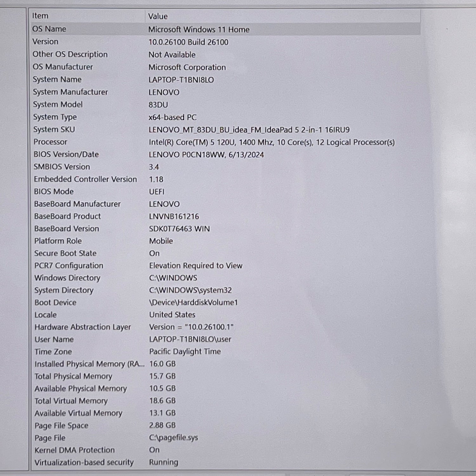Select the System Model 83DU row
Viewport: 476px width, 476px height.
tap(58, 104)
